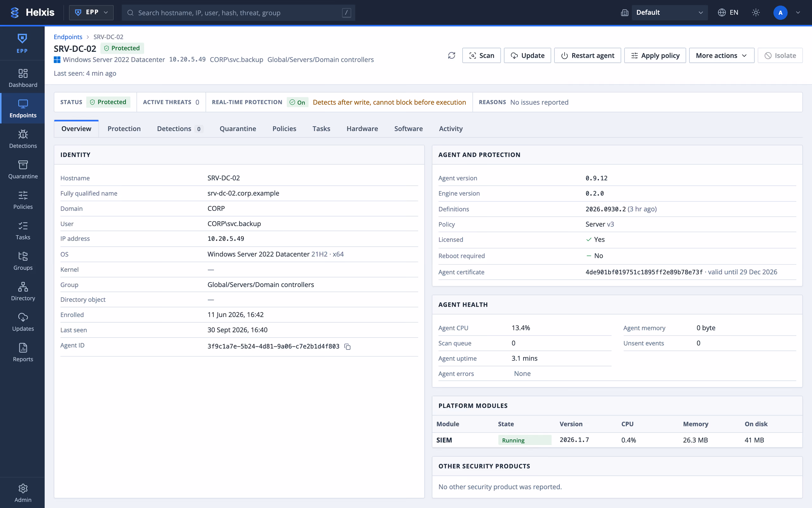Image resolution: width=812 pixels, height=508 pixels.
Task: Click the Helxis logo
Action: 32,12
